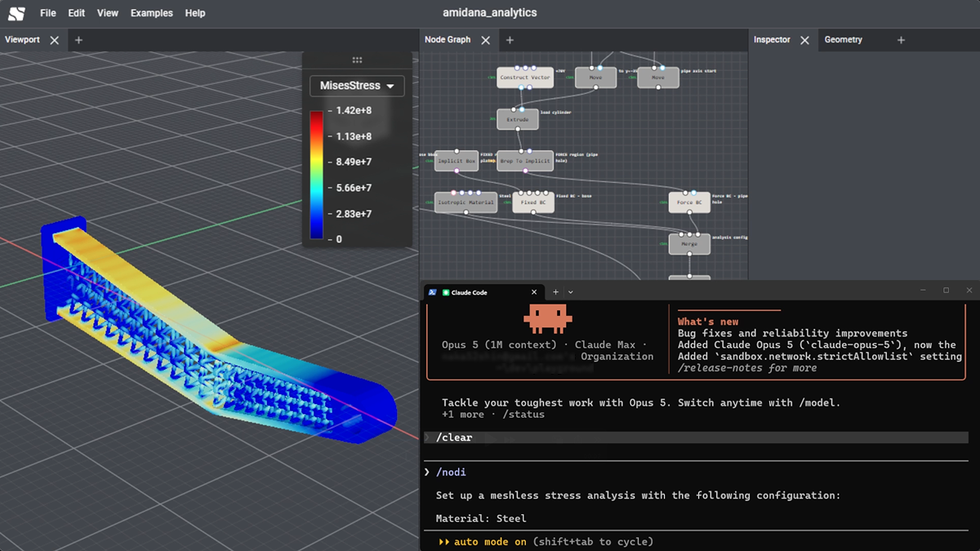Select the Extrude node
Image resolution: width=980 pixels, height=551 pixels.
(x=518, y=119)
